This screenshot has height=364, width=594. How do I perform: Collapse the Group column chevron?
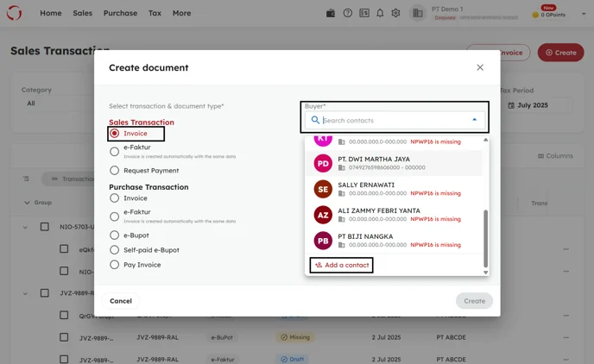point(27,203)
